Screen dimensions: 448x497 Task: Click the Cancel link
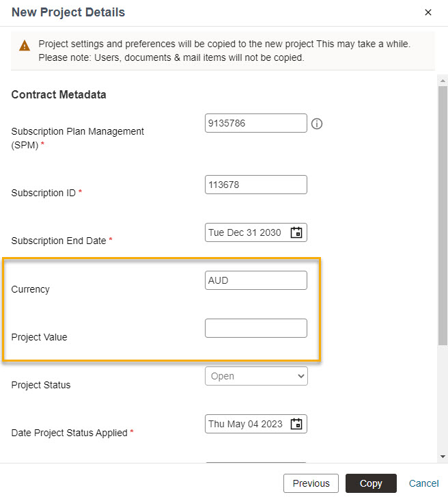(x=423, y=483)
